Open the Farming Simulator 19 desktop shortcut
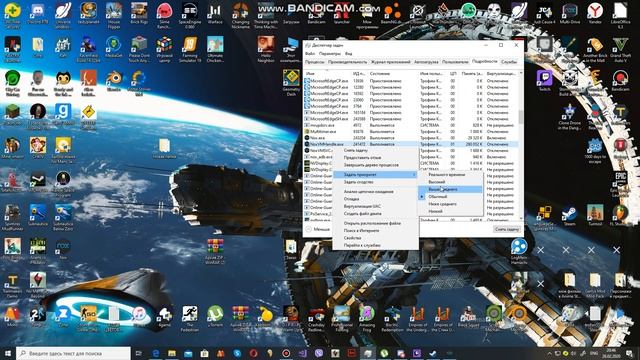This screenshot has height=360, width=640. (x=189, y=49)
